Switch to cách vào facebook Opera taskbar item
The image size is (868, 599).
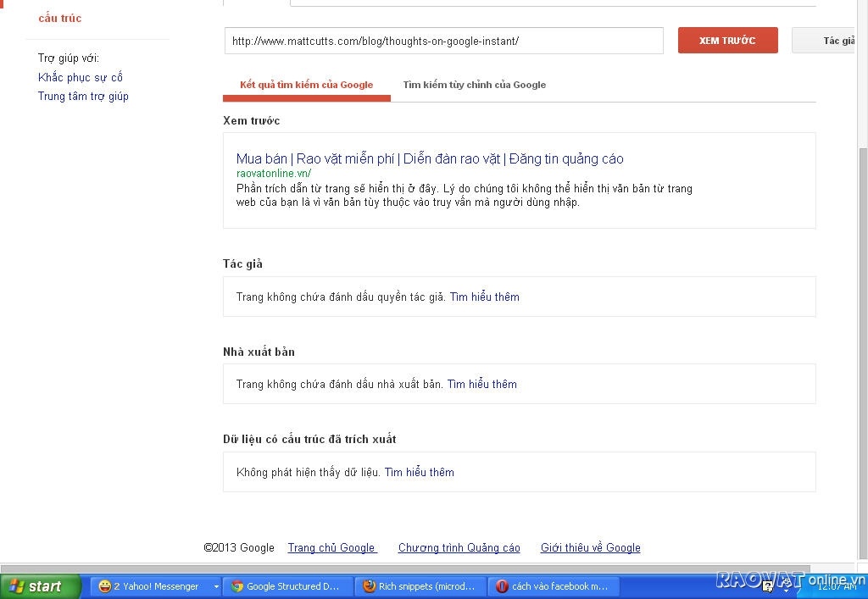[x=553, y=586]
